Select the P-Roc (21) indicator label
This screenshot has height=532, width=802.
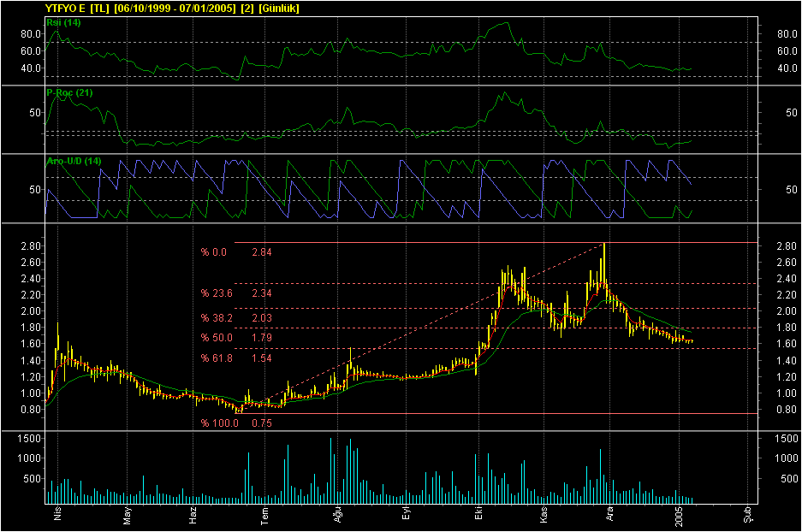(x=69, y=92)
